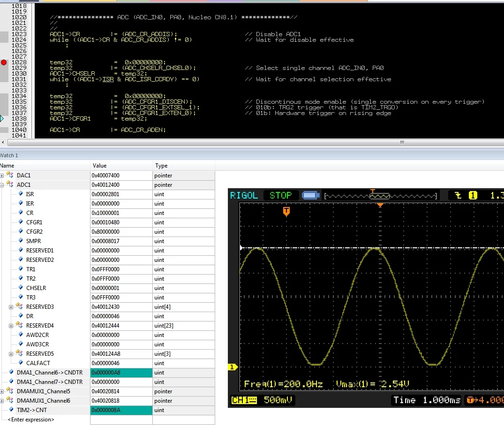Expand the DAC1 tree node

[x=2, y=176]
